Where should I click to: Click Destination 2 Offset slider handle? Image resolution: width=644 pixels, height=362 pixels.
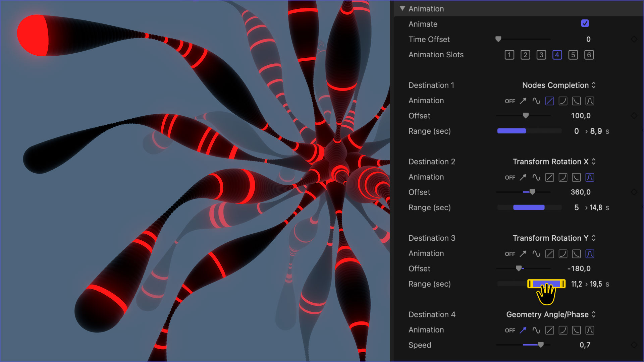(x=532, y=192)
